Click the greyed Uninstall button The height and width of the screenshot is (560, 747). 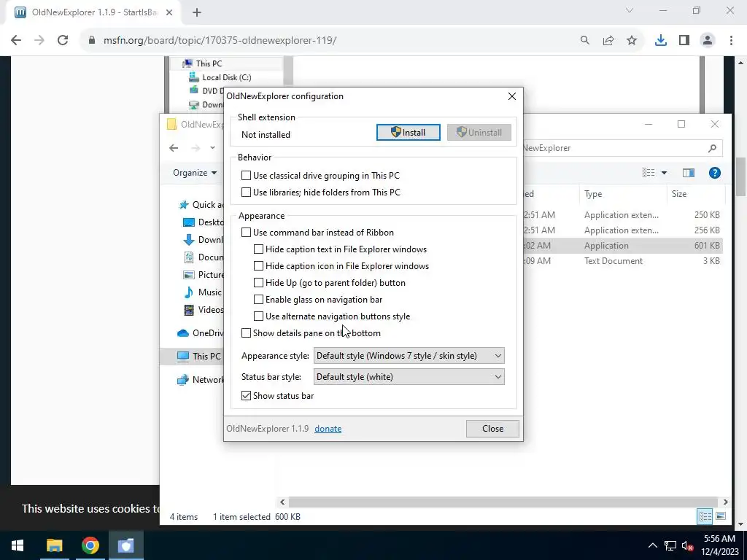[x=479, y=133]
